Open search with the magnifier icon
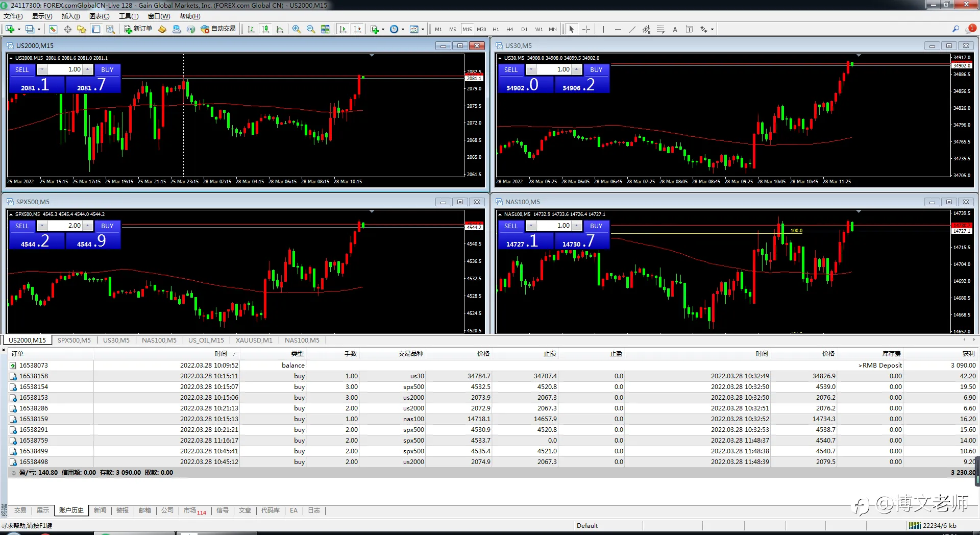This screenshot has width=980, height=535. pyautogui.click(x=955, y=29)
